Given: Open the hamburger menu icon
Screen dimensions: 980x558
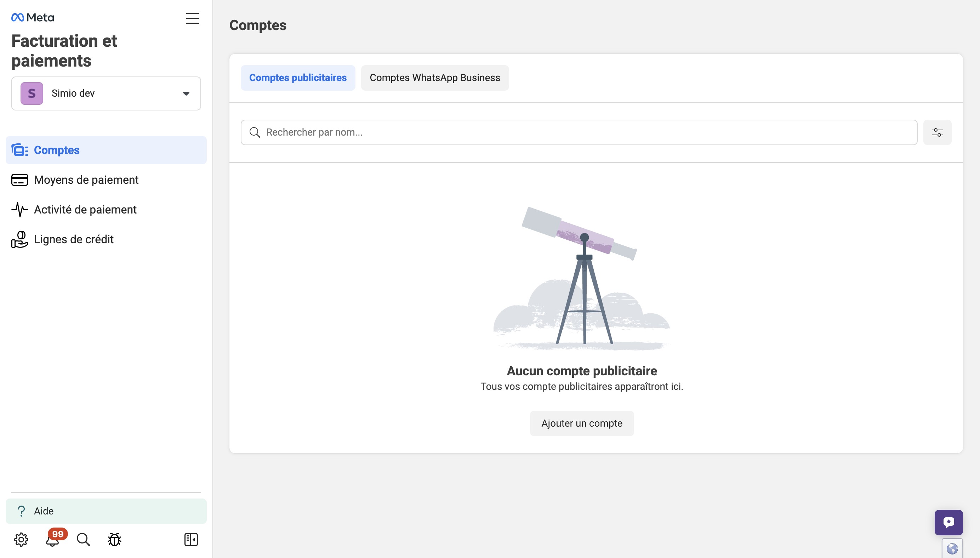Looking at the screenshot, I should (192, 18).
